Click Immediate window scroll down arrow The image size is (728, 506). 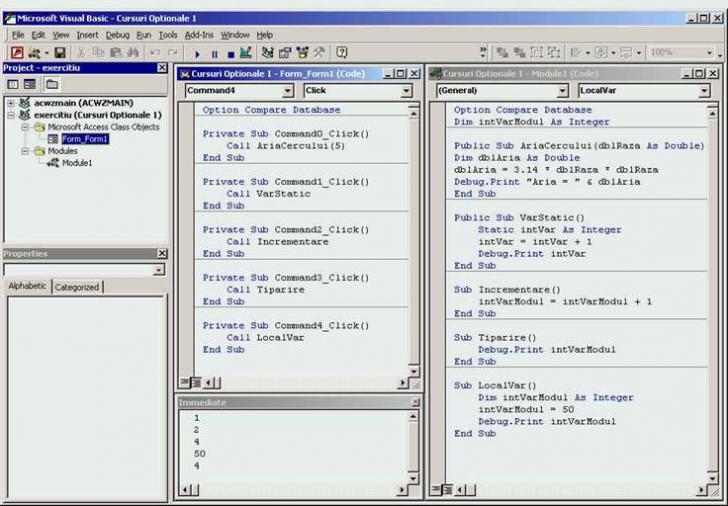(x=413, y=478)
